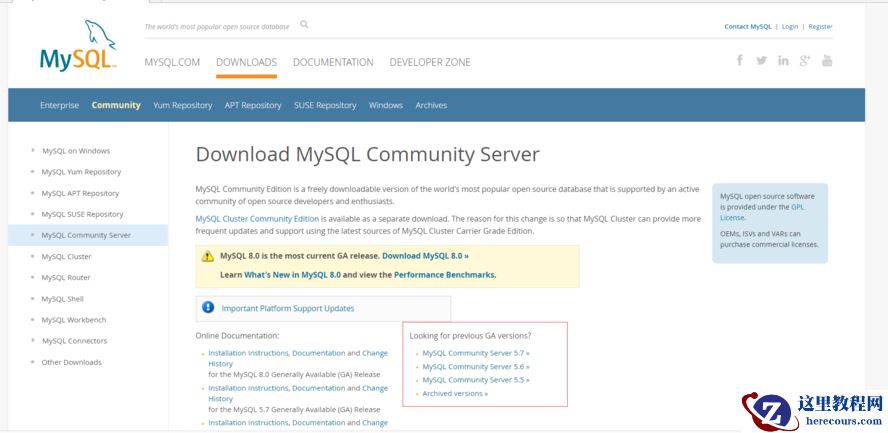The width and height of the screenshot is (888, 433).
Task: Open the MySQL Facebook page icon
Action: pos(740,60)
